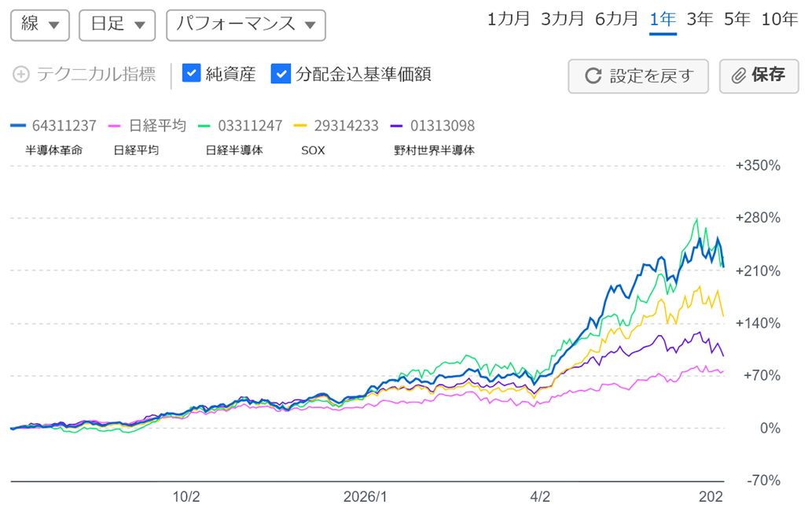The width and height of the screenshot is (812, 508).
Task: Click the 保存 button
Action: (x=759, y=76)
